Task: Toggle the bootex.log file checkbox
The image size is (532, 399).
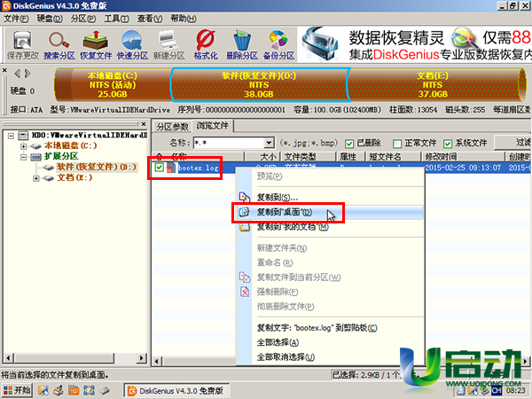Action: tap(159, 168)
